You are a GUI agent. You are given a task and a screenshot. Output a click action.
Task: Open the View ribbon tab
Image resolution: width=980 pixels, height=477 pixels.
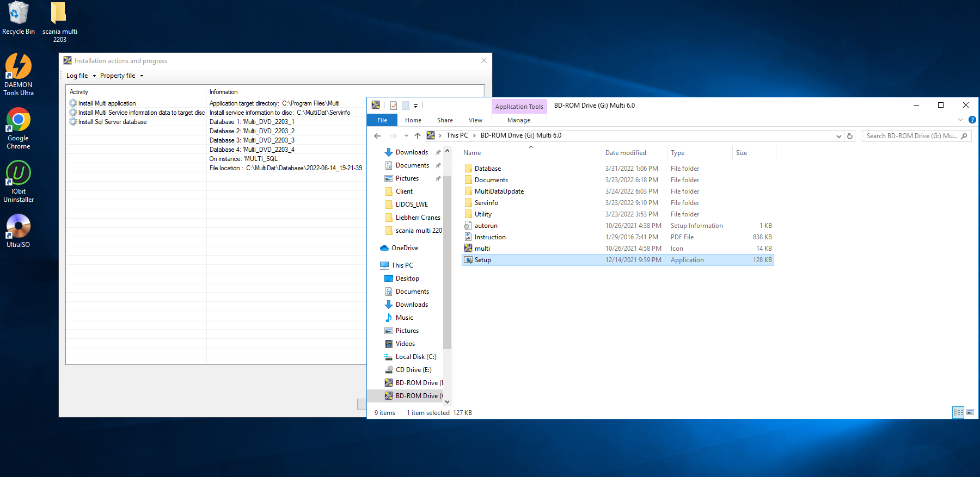click(475, 120)
